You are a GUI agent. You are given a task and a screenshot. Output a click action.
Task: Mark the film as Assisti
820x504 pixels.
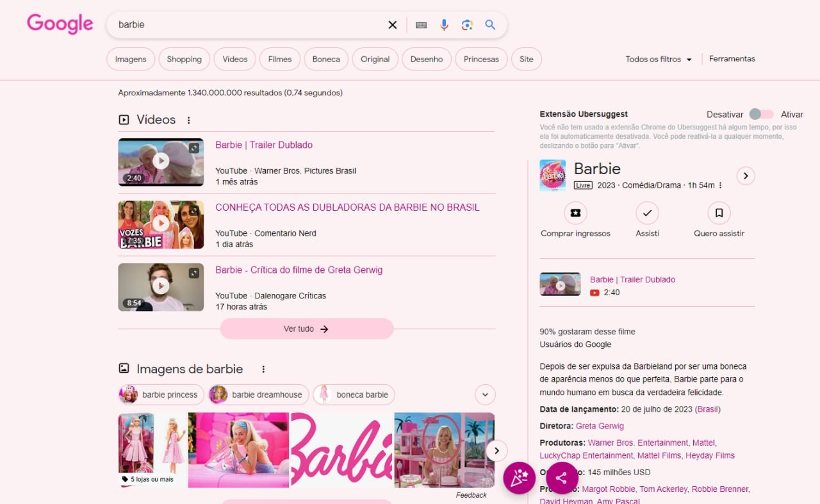coord(647,213)
